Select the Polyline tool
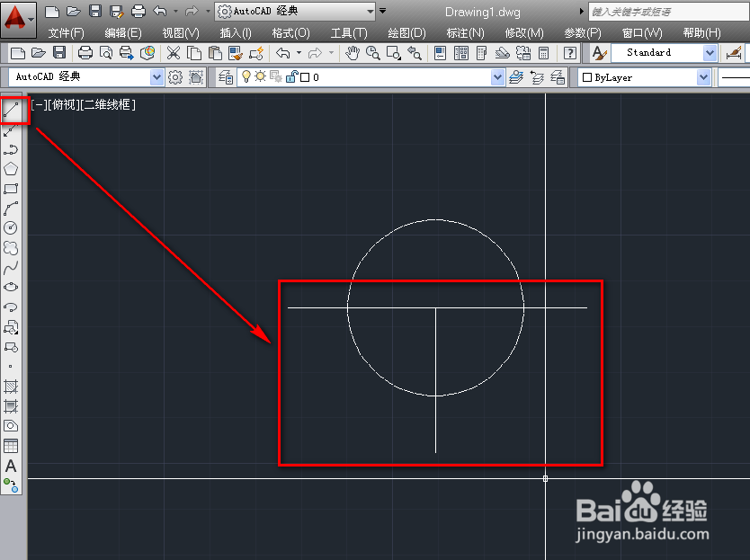This screenshot has height=560, width=750. tap(11, 150)
